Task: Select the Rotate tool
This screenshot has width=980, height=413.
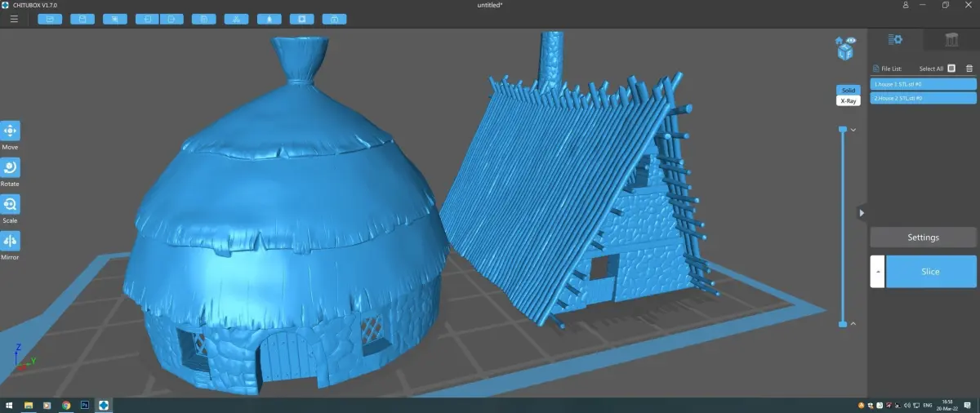Action: point(10,167)
